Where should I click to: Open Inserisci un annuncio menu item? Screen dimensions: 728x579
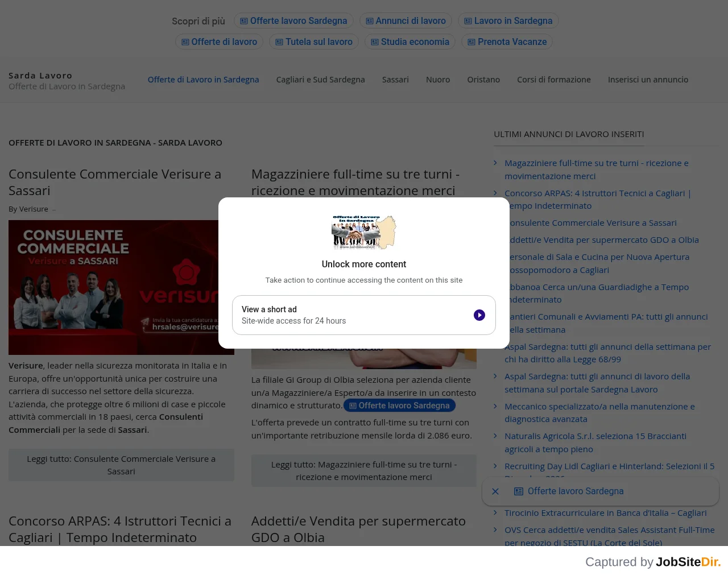(648, 80)
